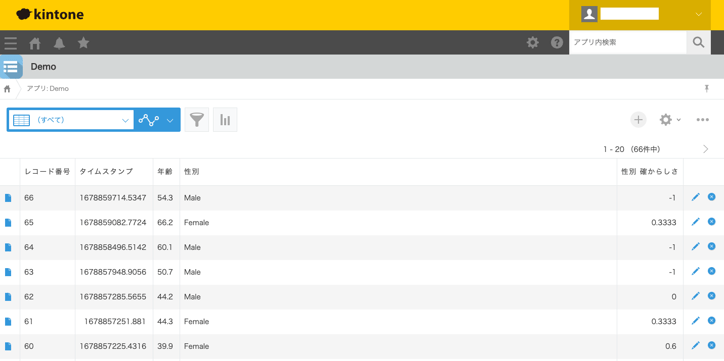
Task: Delete record 65 with the remove icon
Action: 712,222
